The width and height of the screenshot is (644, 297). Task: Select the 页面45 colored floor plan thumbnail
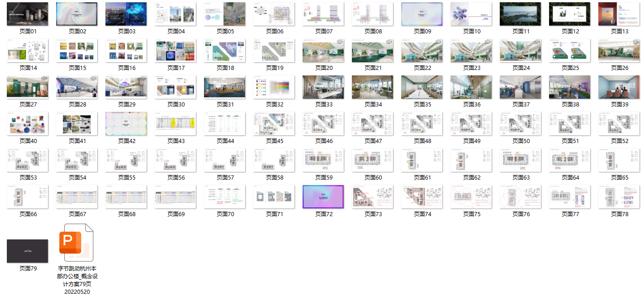pos(274,123)
